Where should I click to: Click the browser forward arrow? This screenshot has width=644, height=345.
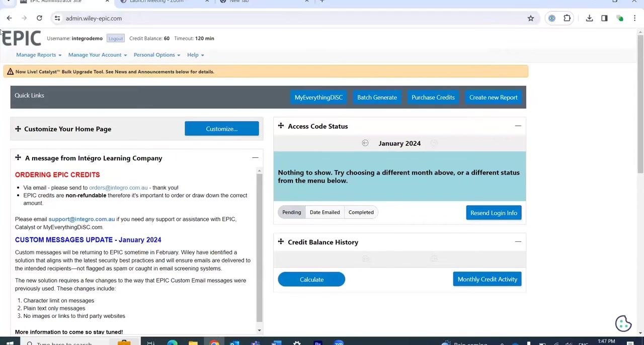tap(24, 18)
